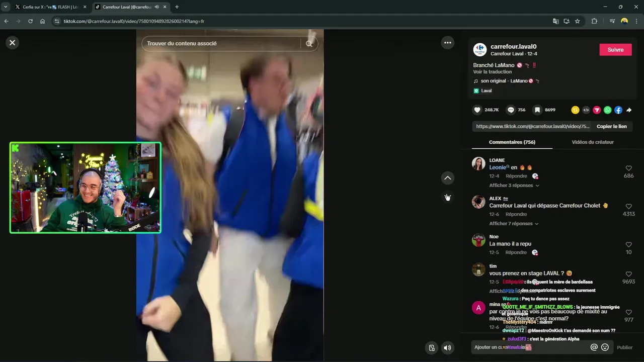The image size is (644, 362).
Task: Reply to LOANE's comment
Action: (x=516, y=176)
